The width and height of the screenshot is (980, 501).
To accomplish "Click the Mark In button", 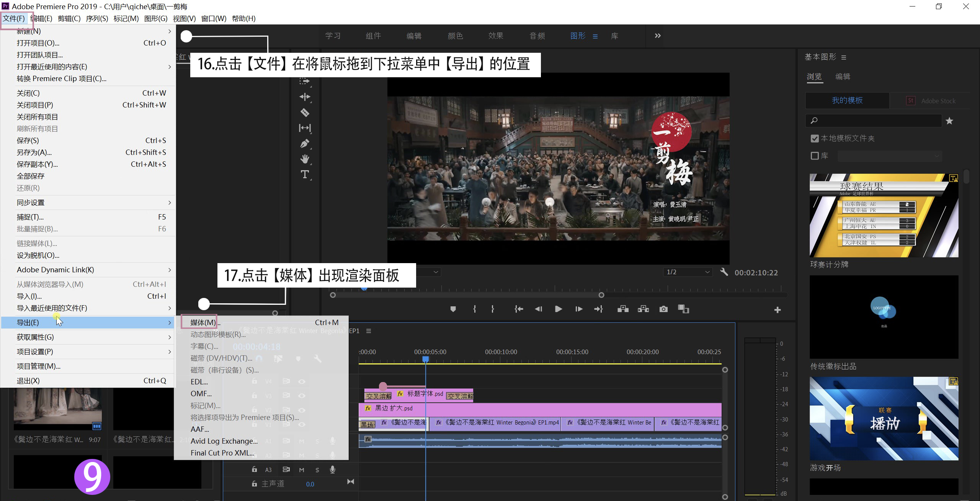I will [x=475, y=309].
